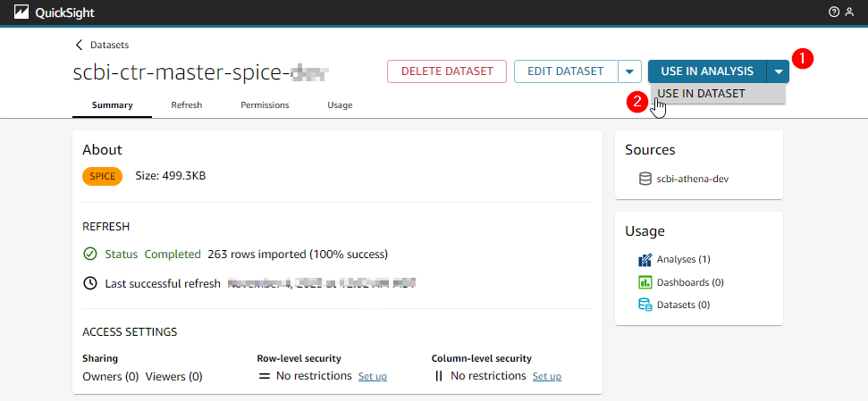Click the green status completed checkmark icon
The image size is (868, 401).
[x=89, y=255]
